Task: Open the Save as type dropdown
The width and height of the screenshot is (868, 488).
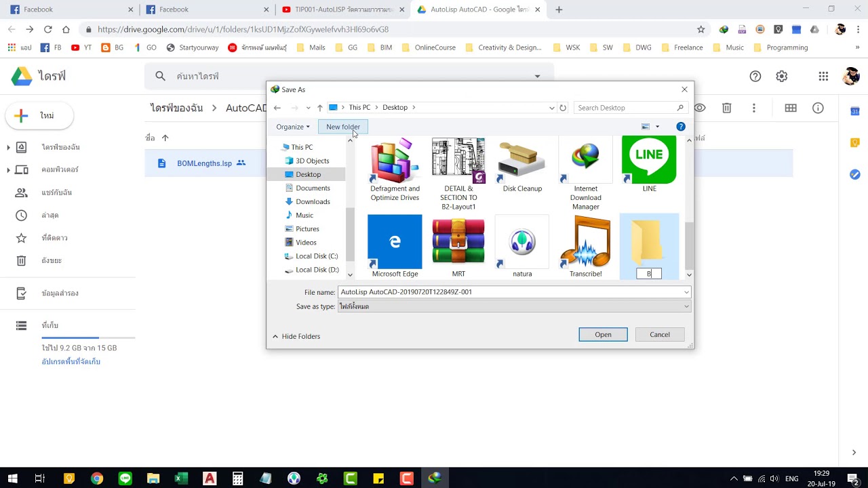Action: click(x=514, y=306)
